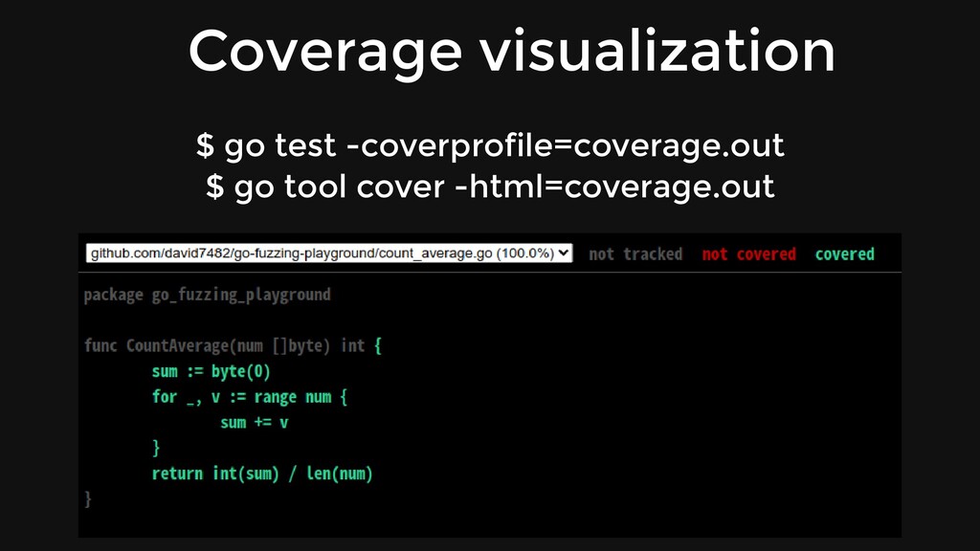Click the 'go test -coverprofile=coverage.out' command
The image size is (980, 551).
[x=490, y=145]
